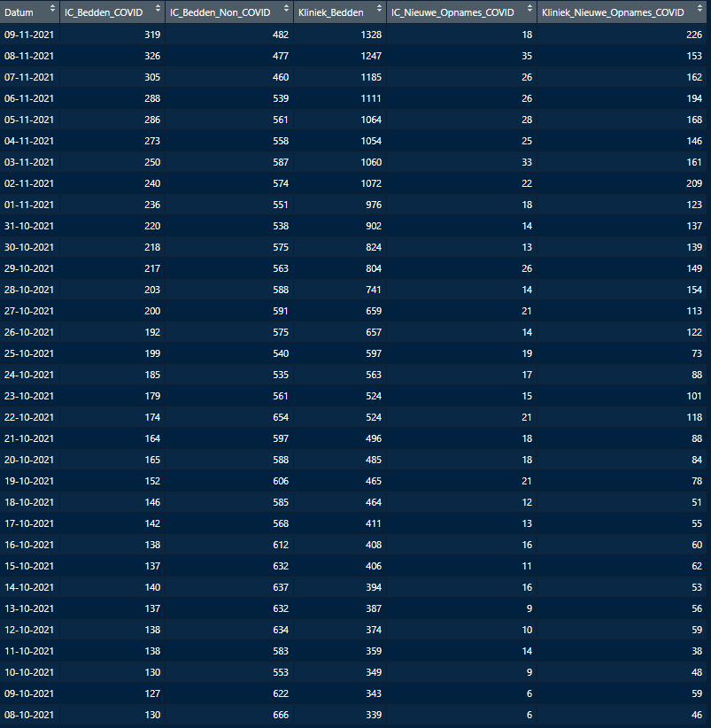
Task: Click the IC_Nieuwe_Opnames_COVID header label
Action: 452,12
